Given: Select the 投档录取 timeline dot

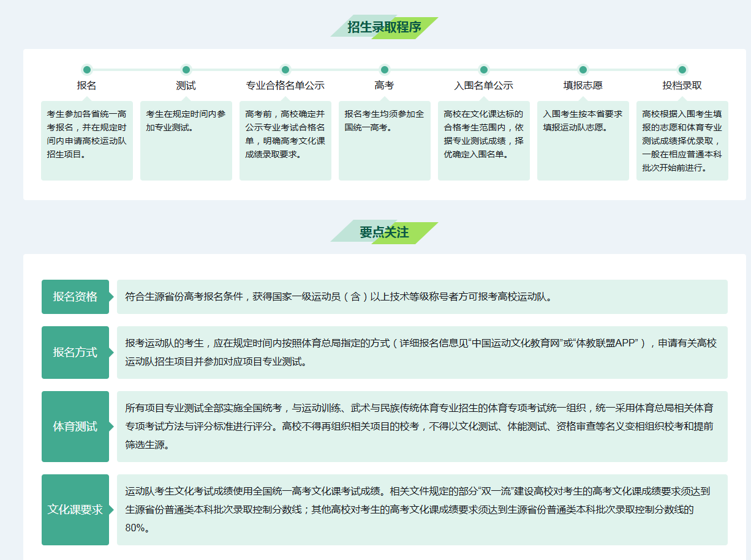Looking at the screenshot, I should point(682,70).
